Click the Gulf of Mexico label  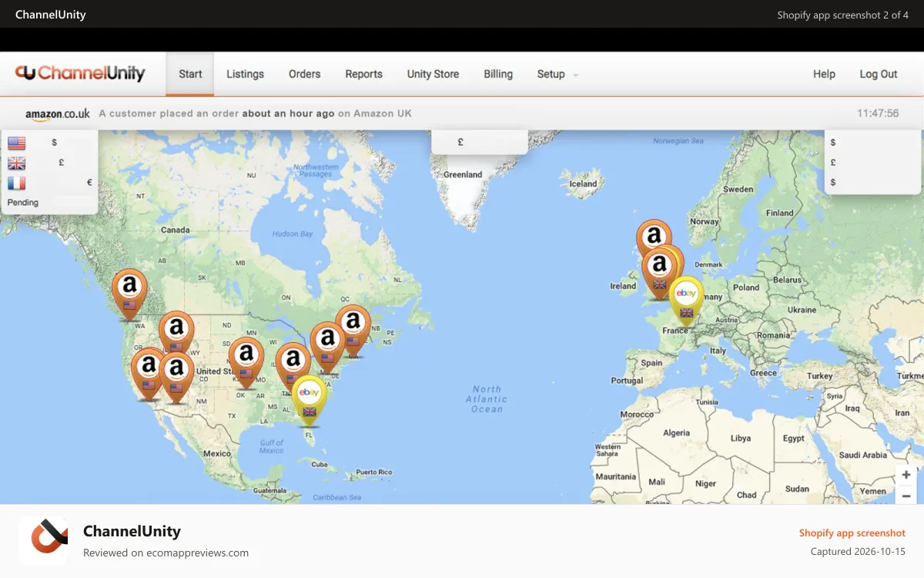tap(272, 446)
